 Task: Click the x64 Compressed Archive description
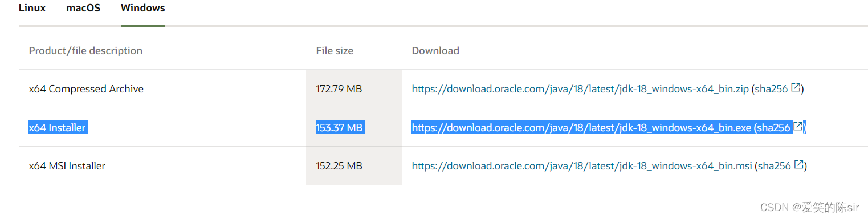coord(86,89)
